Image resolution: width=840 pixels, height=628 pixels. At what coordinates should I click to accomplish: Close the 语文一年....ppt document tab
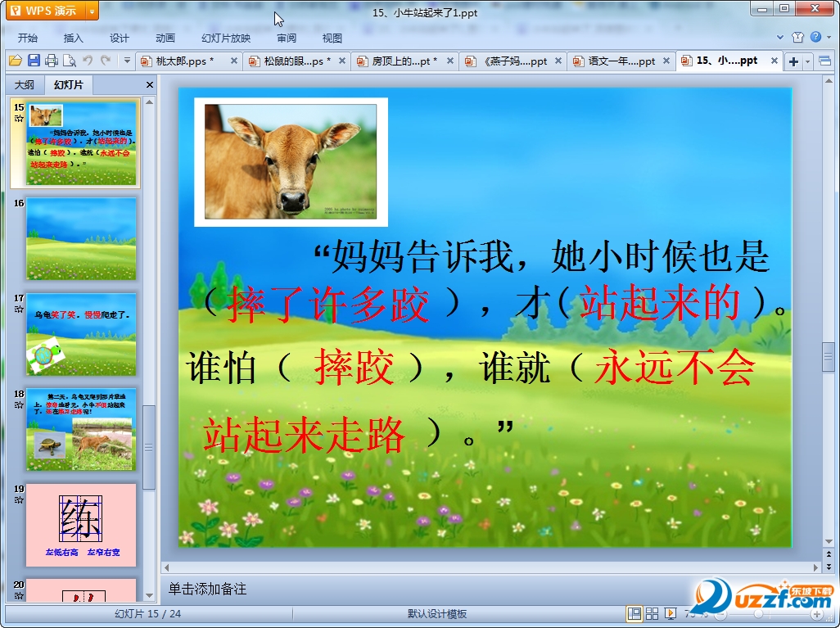pos(666,61)
